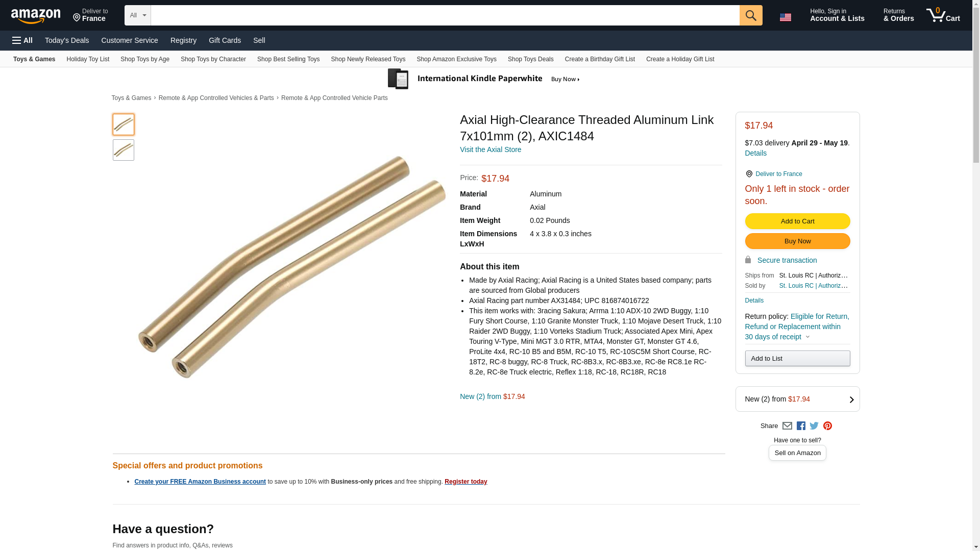Click the Amazon logo
This screenshot has height=551, width=980.
(36, 16)
